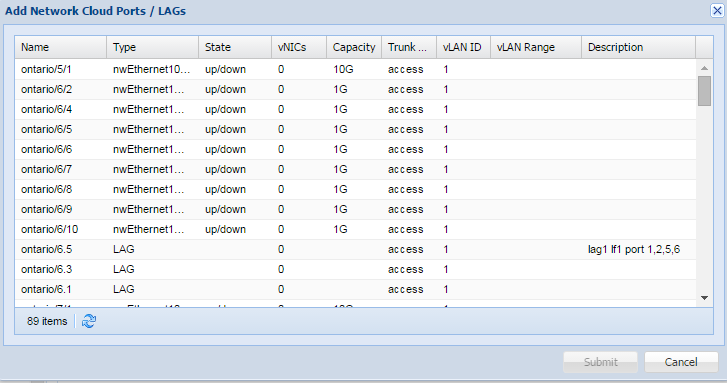
Task: Click description 'lag1 lf1 port 1,2,5,6'
Action: (634, 249)
